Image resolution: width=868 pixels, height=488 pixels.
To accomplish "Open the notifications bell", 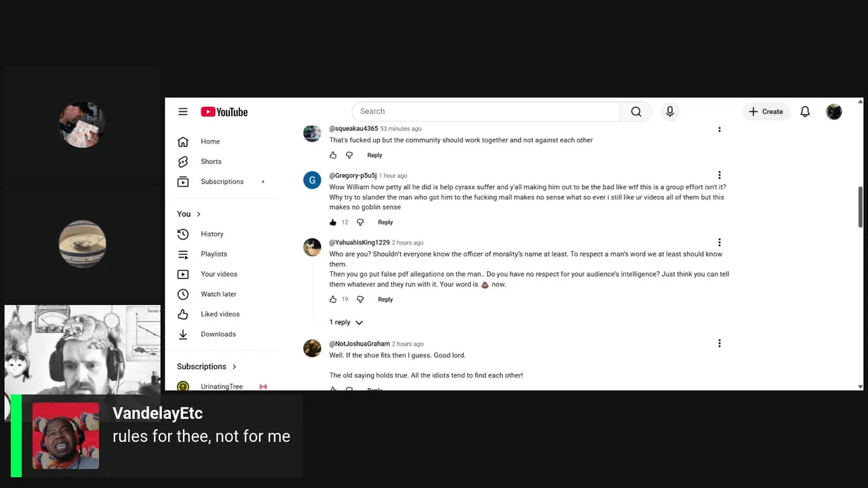I will [805, 112].
